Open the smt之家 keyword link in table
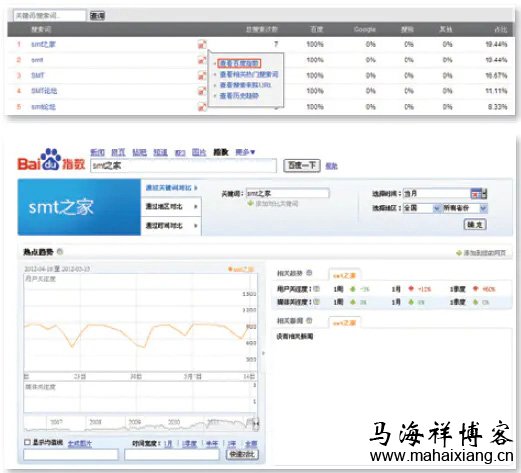 (x=43, y=44)
